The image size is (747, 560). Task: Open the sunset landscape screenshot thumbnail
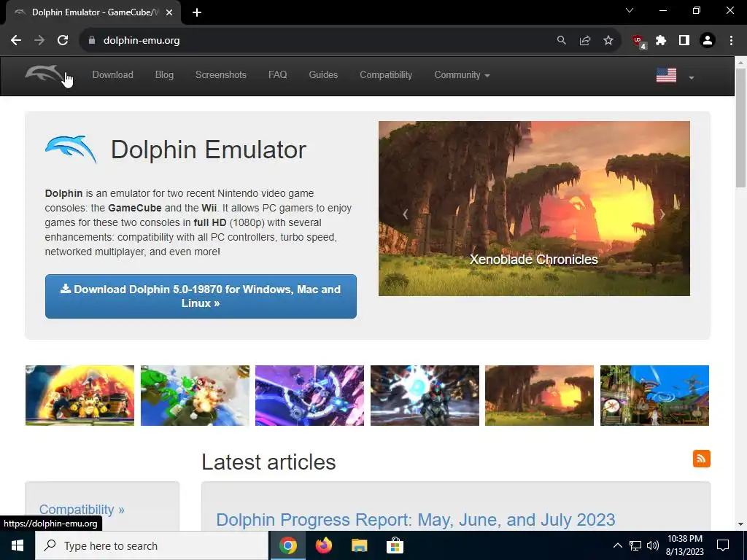(x=539, y=395)
